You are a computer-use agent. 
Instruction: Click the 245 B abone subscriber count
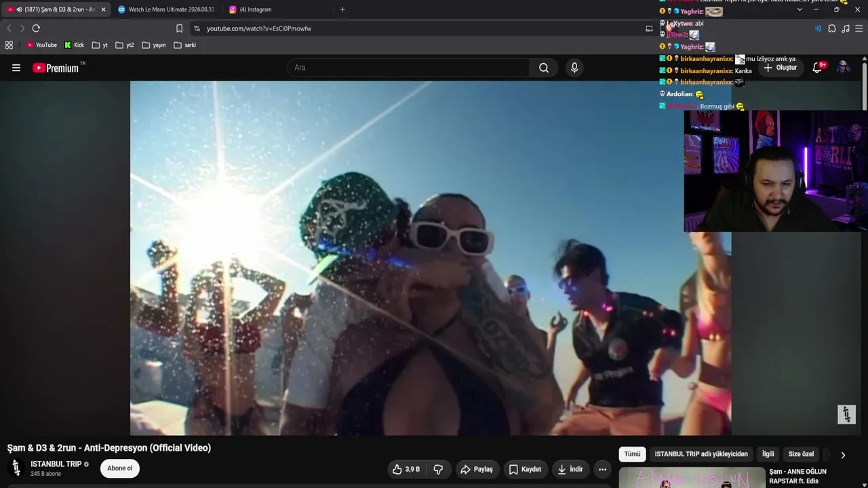(x=46, y=474)
